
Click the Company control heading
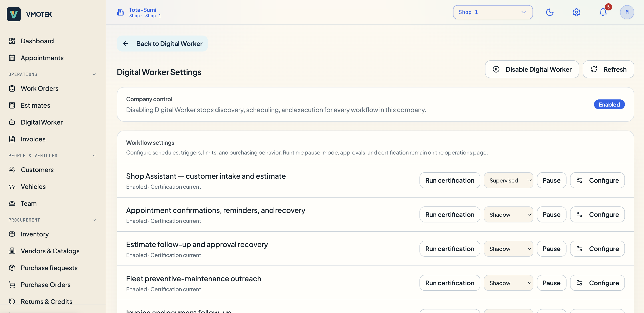[149, 99]
